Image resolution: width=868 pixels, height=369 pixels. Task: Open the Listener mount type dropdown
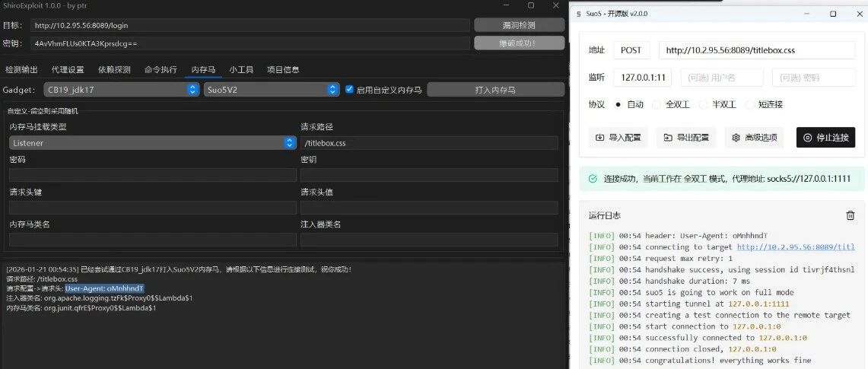pyautogui.click(x=153, y=143)
